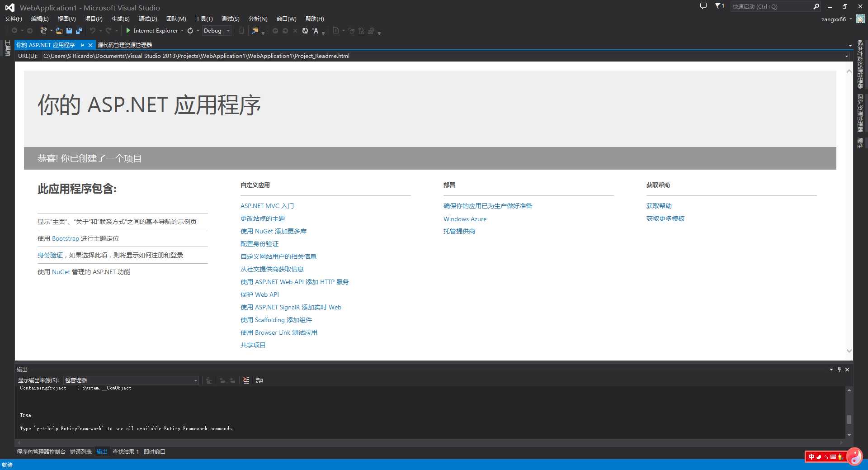Click the Quick Launch search magnifier
This screenshot has height=470, width=868.
pyautogui.click(x=816, y=6)
